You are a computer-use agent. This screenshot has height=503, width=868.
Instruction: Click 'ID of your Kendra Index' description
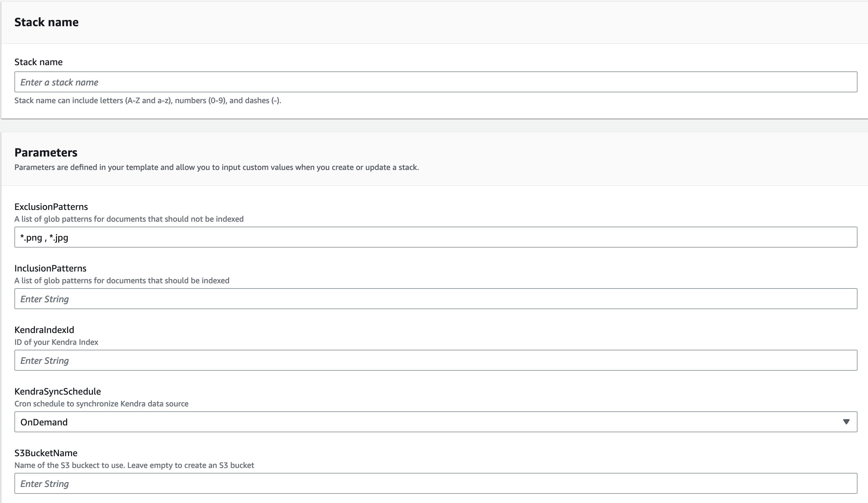pyautogui.click(x=56, y=342)
